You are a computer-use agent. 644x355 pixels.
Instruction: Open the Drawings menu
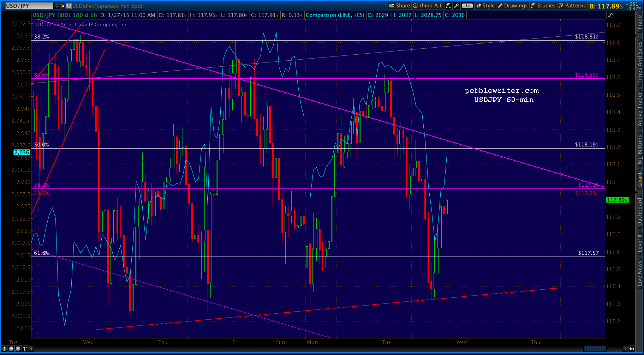(x=513, y=6)
